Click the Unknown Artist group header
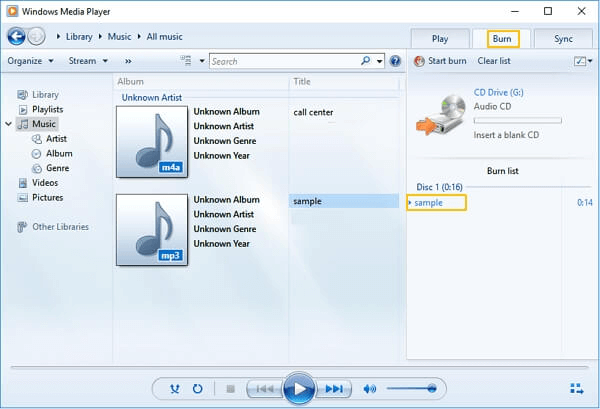 tap(152, 98)
